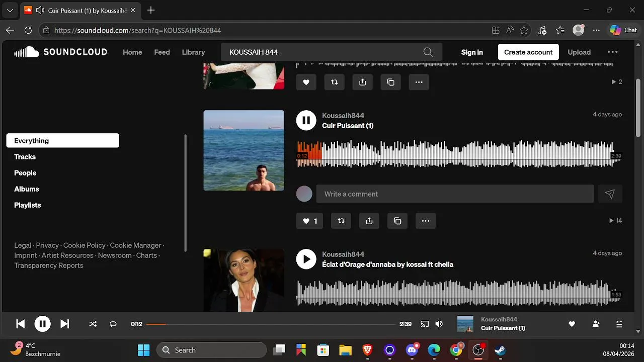The height and width of the screenshot is (362, 644).
Task: Open the Legal link
Action: [23, 245]
